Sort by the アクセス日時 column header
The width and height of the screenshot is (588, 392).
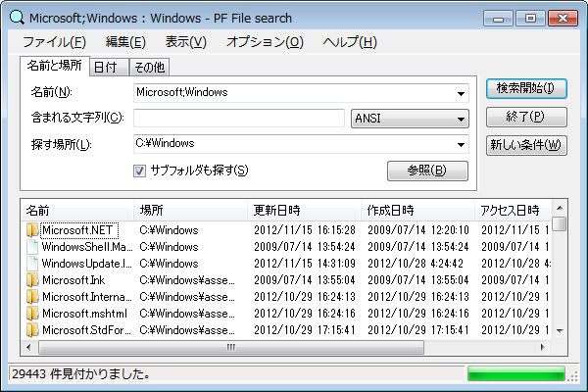click(x=513, y=210)
